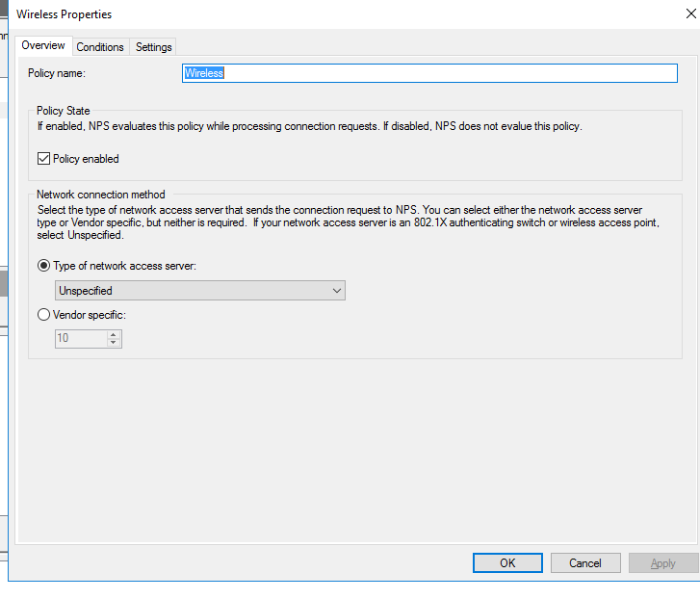Increase the Vendor specific value with up arrow
The width and height of the screenshot is (700, 599).
click(x=114, y=334)
